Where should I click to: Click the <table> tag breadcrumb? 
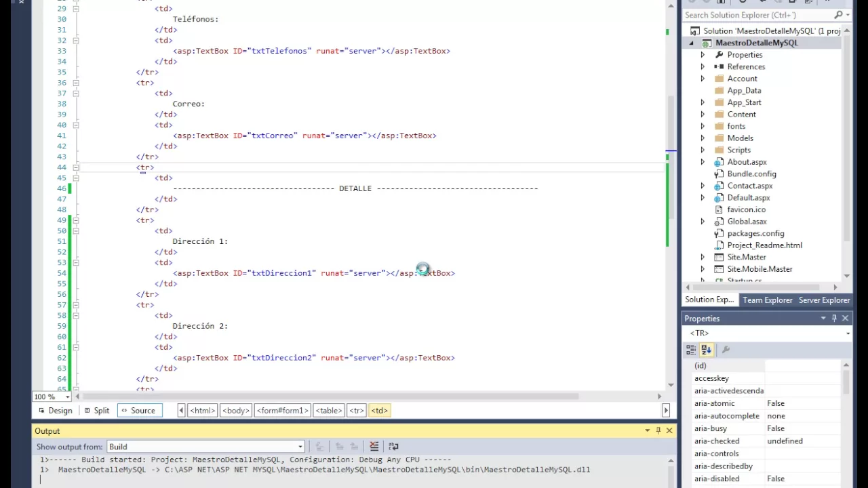329,410
